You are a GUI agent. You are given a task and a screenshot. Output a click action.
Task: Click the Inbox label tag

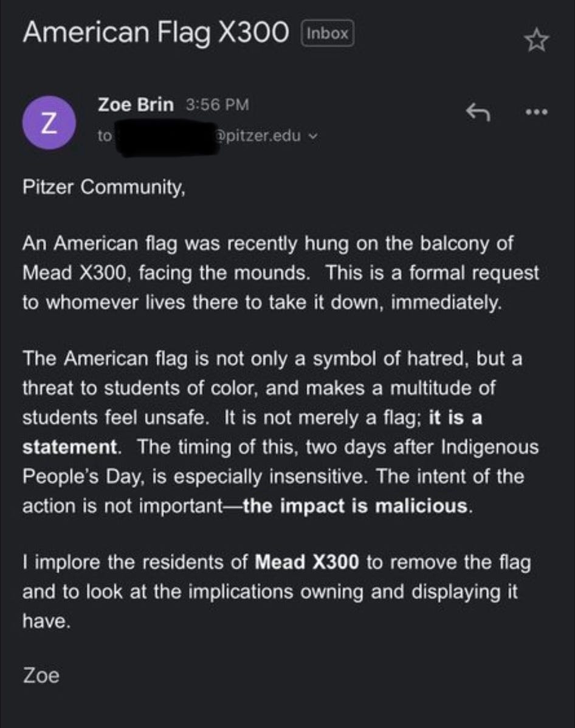pos(328,33)
